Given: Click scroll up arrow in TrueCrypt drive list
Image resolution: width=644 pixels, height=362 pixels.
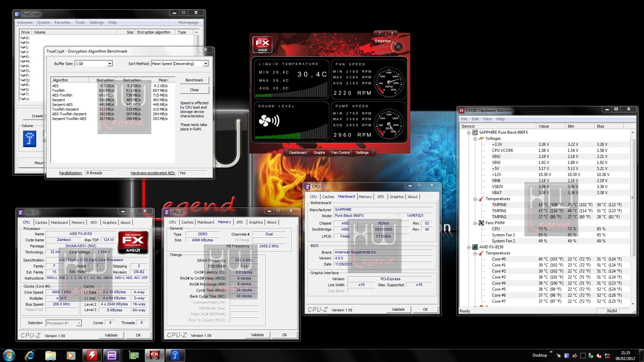Looking at the screenshot, I should point(197,32).
